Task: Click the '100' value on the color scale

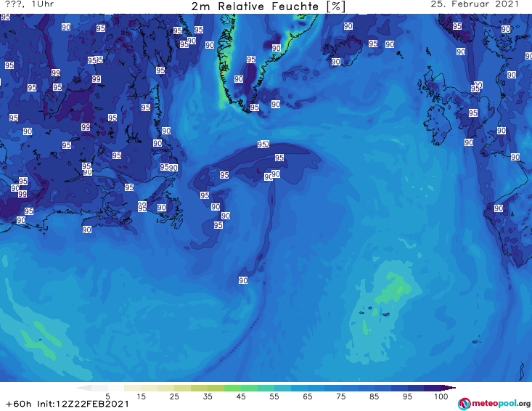Action: (441, 396)
